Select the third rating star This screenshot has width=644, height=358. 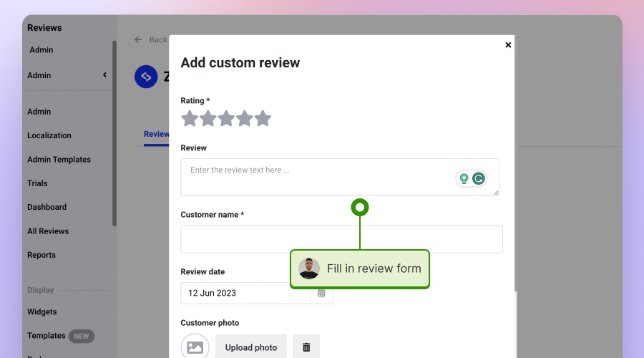(226, 118)
